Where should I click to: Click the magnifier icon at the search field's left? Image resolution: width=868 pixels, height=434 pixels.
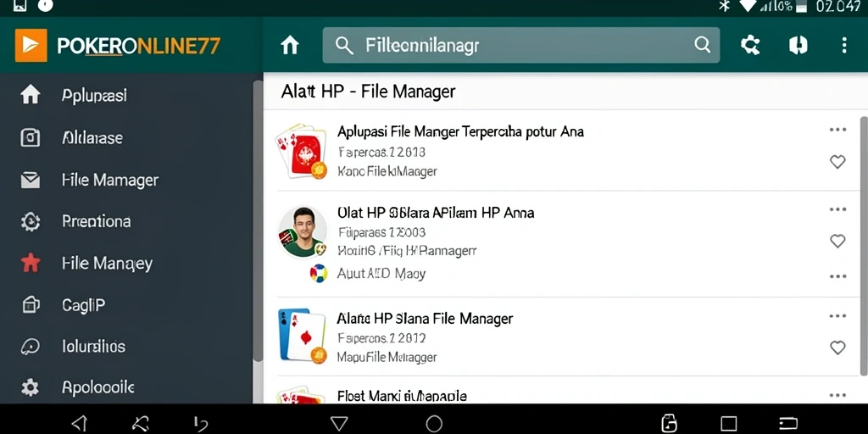click(x=344, y=46)
